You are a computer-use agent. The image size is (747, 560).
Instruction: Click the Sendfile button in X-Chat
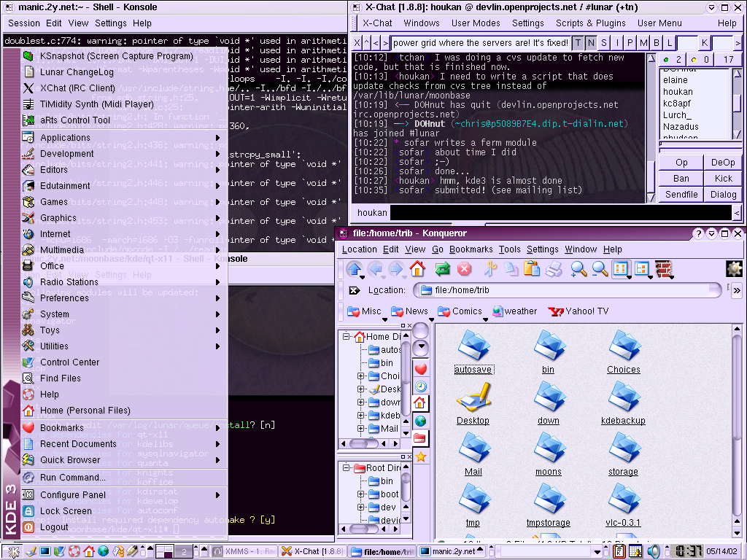[x=681, y=195]
